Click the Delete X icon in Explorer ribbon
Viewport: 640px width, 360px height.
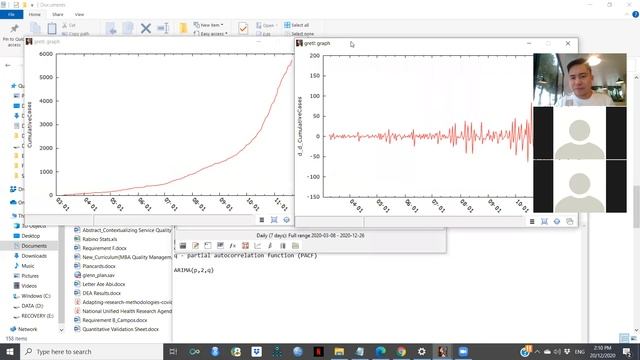pyautogui.click(x=146, y=28)
